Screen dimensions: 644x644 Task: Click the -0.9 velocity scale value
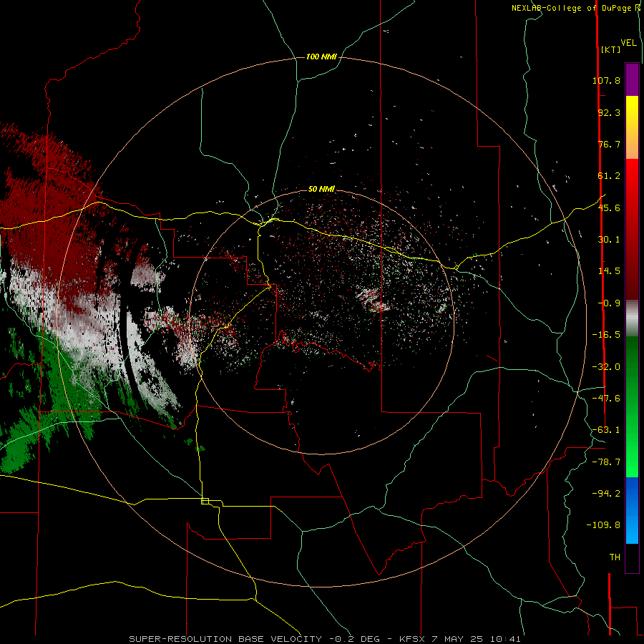609,303
